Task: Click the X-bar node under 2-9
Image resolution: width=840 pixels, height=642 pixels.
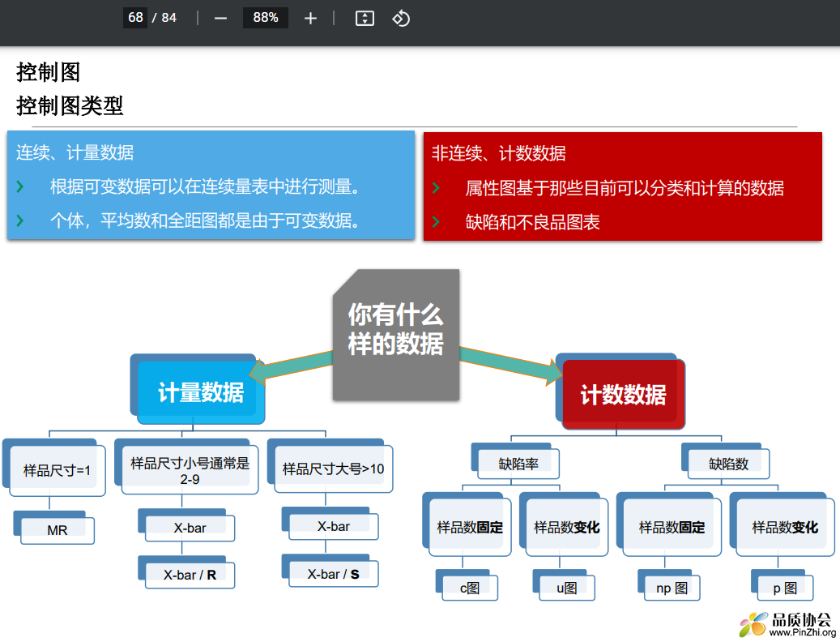Action: [x=190, y=528]
